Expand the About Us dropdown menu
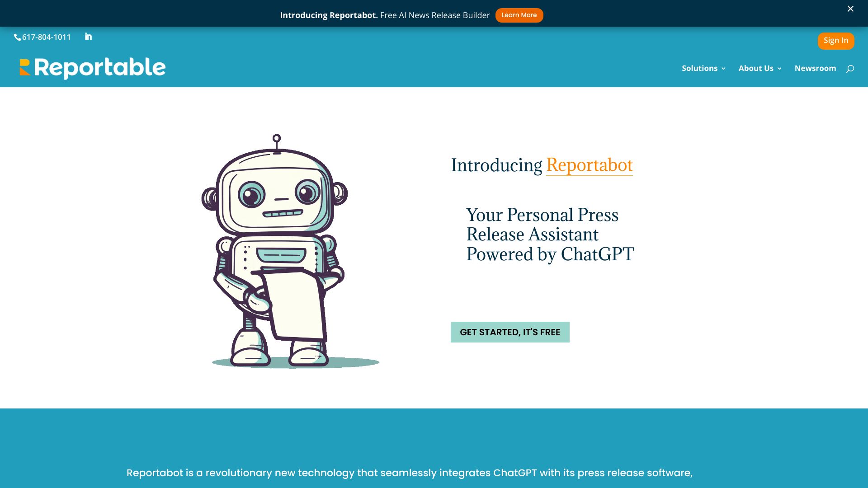Viewport: 868px width, 488px height. coord(760,68)
